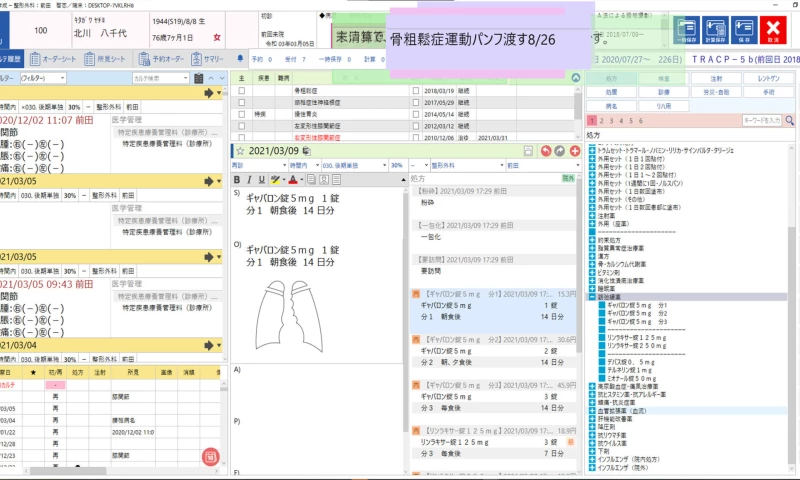Open the カルテ検索 search dropdown
The height and width of the screenshot is (480, 800).
[x=161, y=78]
